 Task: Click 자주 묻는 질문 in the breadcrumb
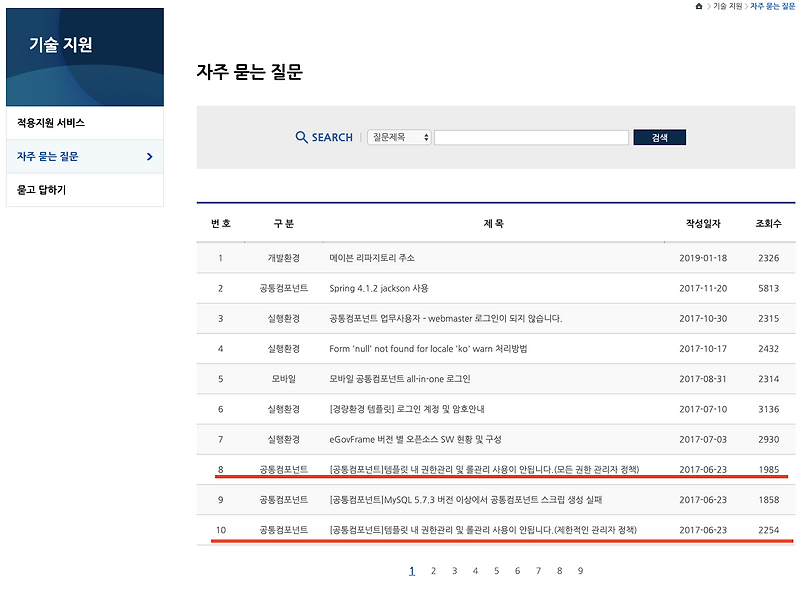pos(772,6)
